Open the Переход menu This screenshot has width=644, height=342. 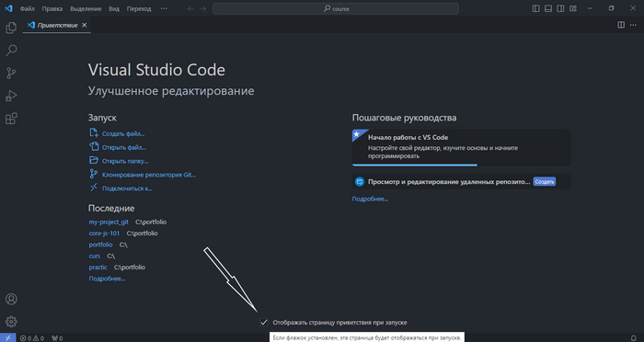[x=139, y=8]
